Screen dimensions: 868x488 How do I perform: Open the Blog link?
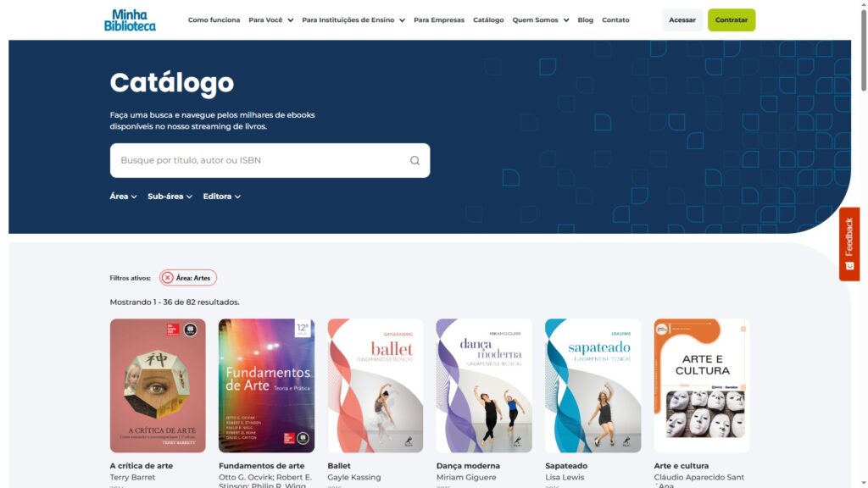[585, 20]
